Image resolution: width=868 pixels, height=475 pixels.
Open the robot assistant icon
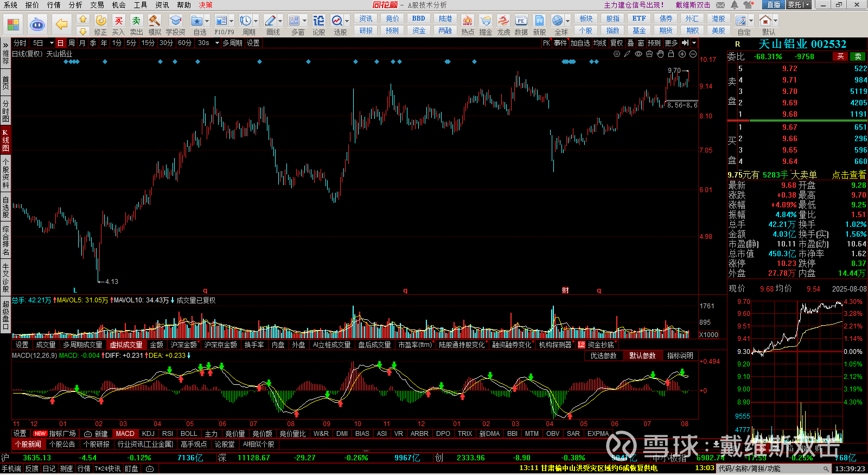pos(37,24)
